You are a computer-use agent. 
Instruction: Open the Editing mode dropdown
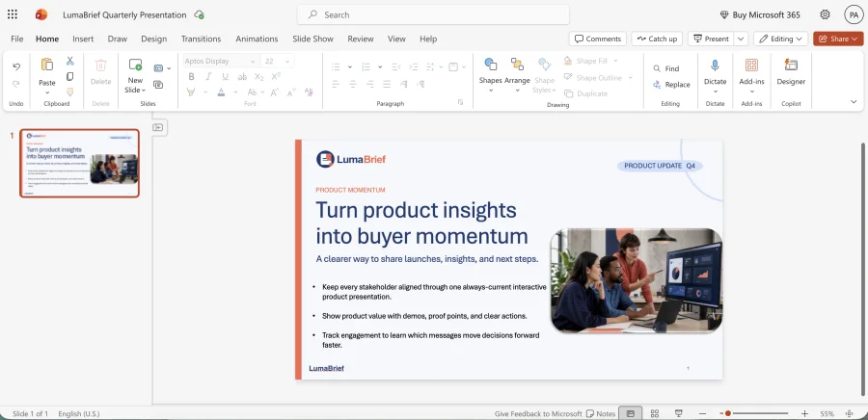pyautogui.click(x=780, y=39)
